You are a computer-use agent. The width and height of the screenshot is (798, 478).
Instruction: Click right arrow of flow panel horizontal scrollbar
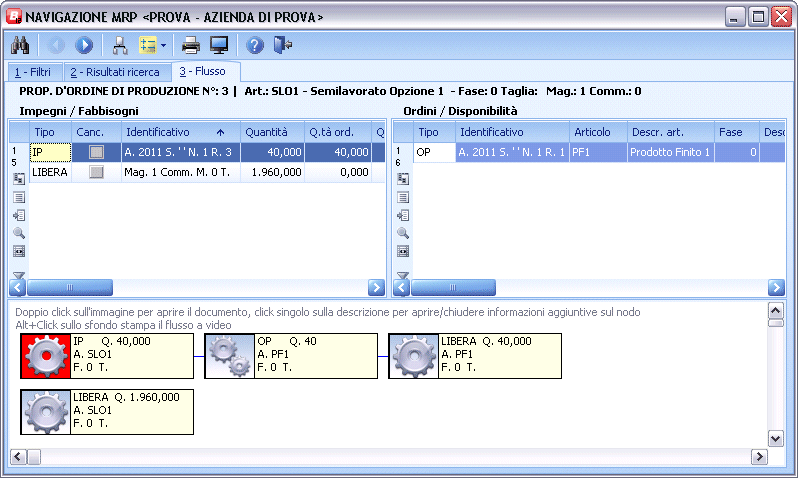tap(759, 457)
